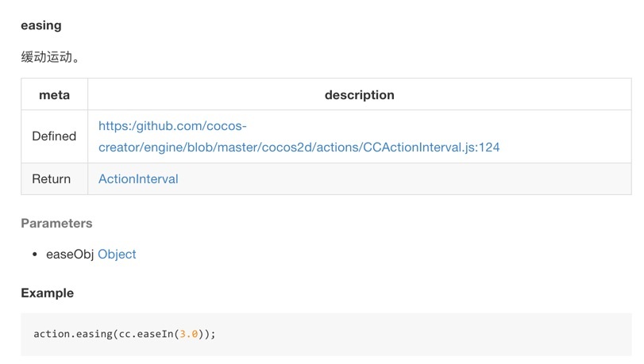Open the Object type link
This screenshot has height=364, width=644.
[x=117, y=255]
